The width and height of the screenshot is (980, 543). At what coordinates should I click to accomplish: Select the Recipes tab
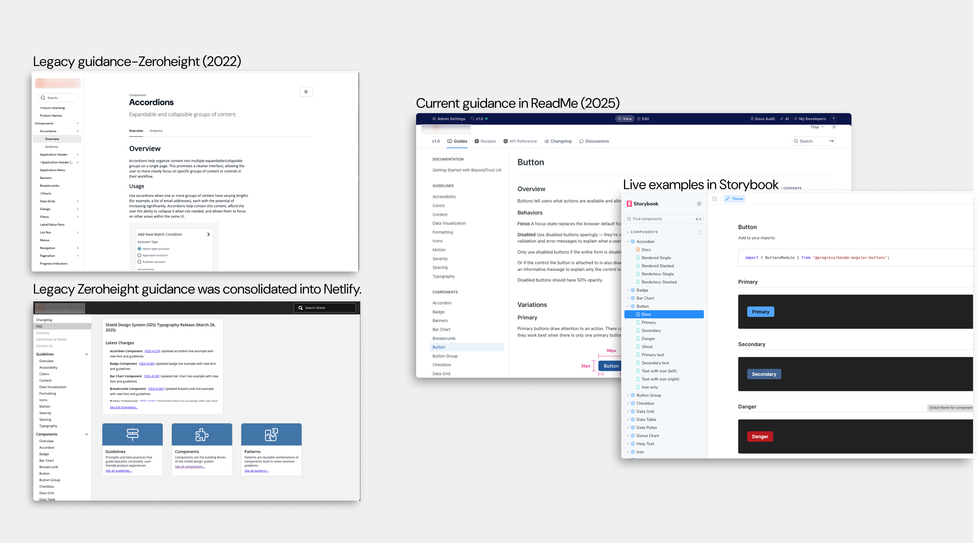tap(485, 141)
